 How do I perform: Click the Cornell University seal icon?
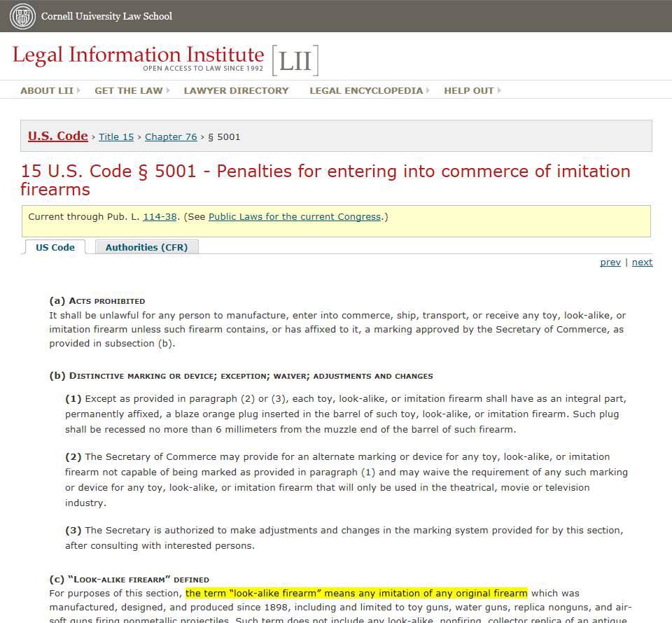pos(22,16)
